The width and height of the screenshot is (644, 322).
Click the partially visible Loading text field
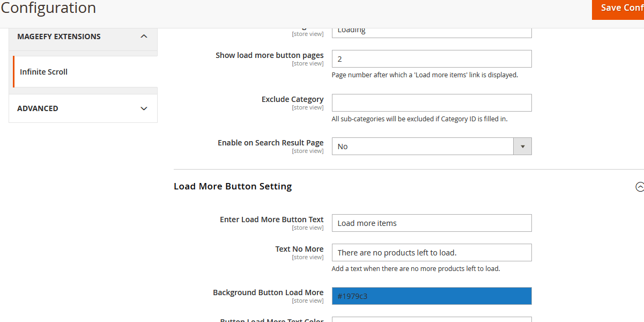point(431,32)
